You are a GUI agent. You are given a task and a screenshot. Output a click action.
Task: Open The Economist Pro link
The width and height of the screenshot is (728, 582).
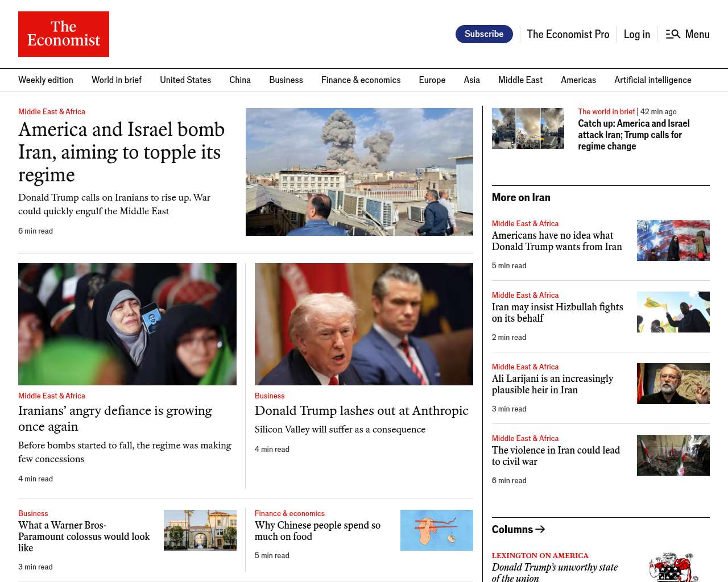point(568,34)
